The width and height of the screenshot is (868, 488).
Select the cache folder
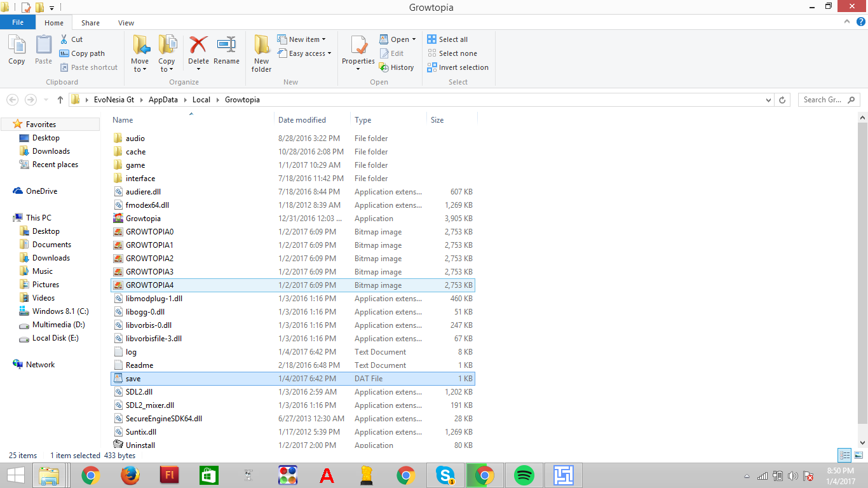tap(293, 152)
